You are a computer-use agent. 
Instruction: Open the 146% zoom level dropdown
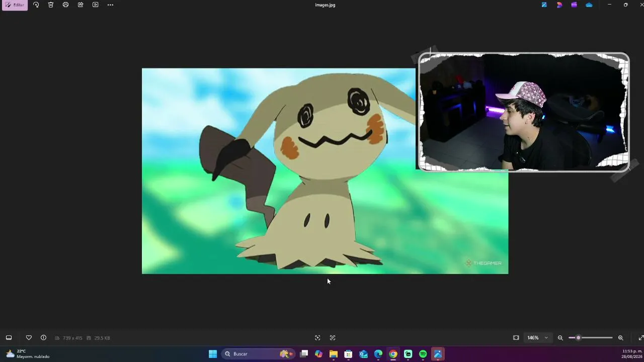537,338
